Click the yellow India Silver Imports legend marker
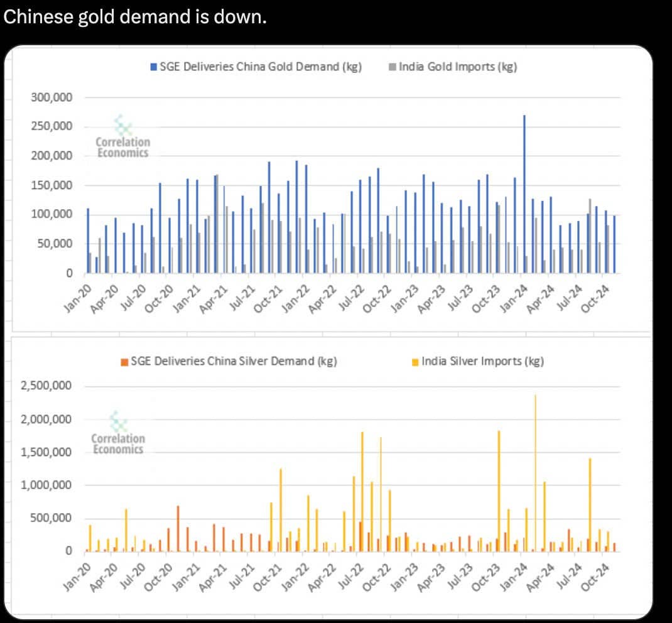This screenshot has width=672, height=623. (x=415, y=362)
